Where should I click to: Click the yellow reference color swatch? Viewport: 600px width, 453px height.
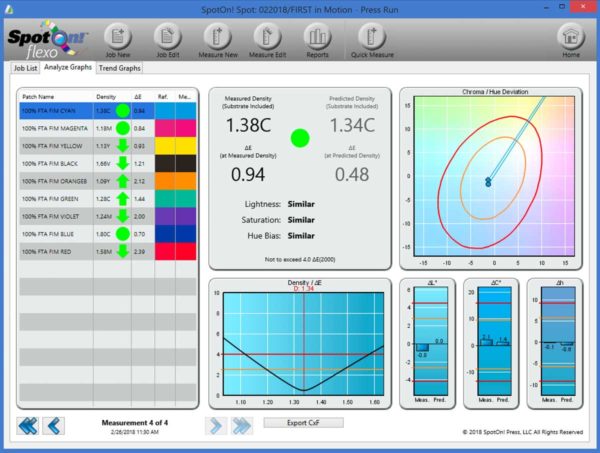tap(165, 146)
